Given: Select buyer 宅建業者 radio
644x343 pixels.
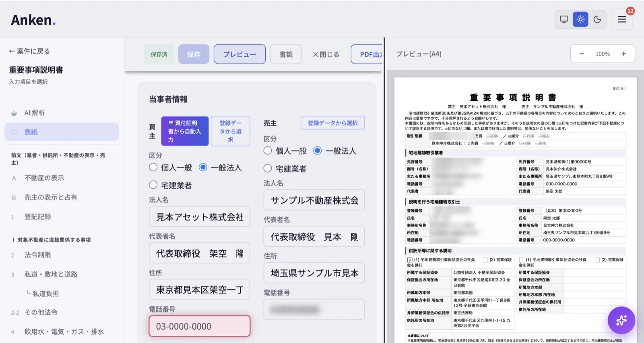Looking at the screenshot, I should pos(153,185).
